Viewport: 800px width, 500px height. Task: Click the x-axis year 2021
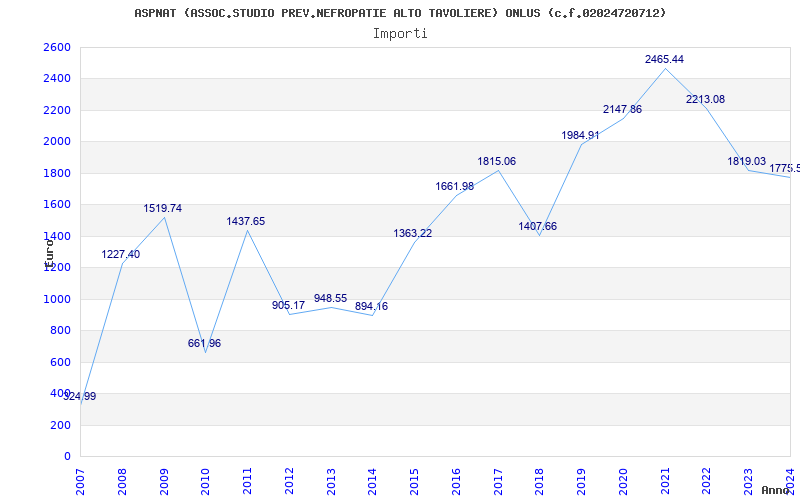click(x=665, y=482)
